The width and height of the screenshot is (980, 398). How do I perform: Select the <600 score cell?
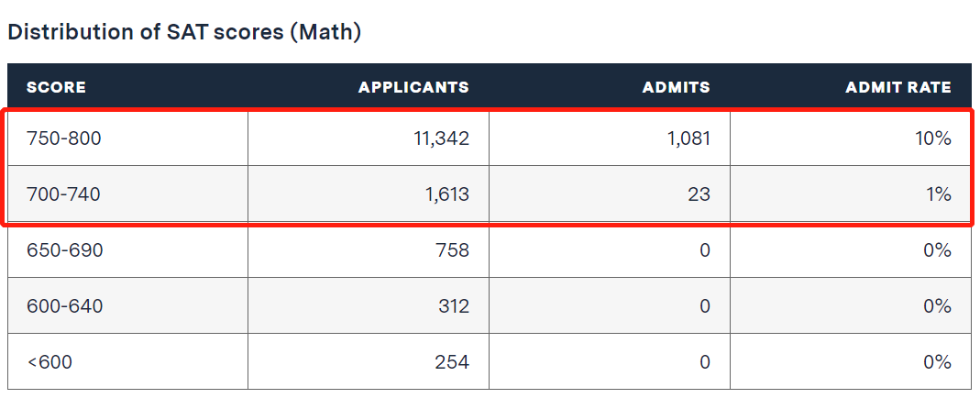(50, 362)
